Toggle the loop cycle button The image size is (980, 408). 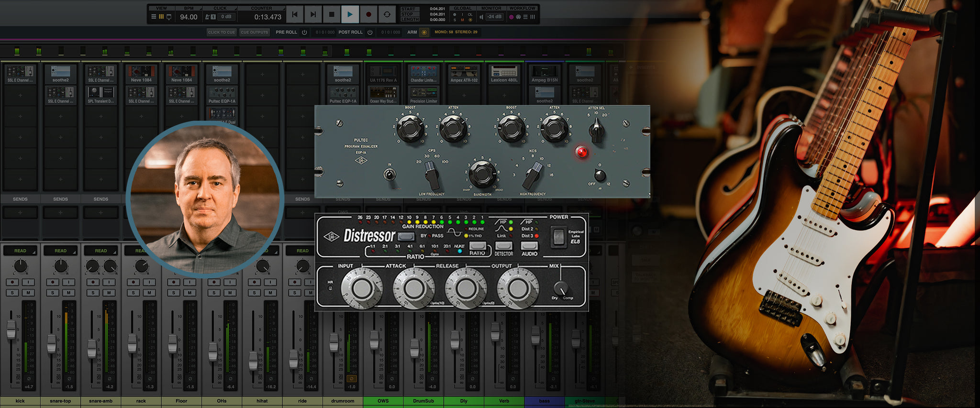(x=387, y=15)
